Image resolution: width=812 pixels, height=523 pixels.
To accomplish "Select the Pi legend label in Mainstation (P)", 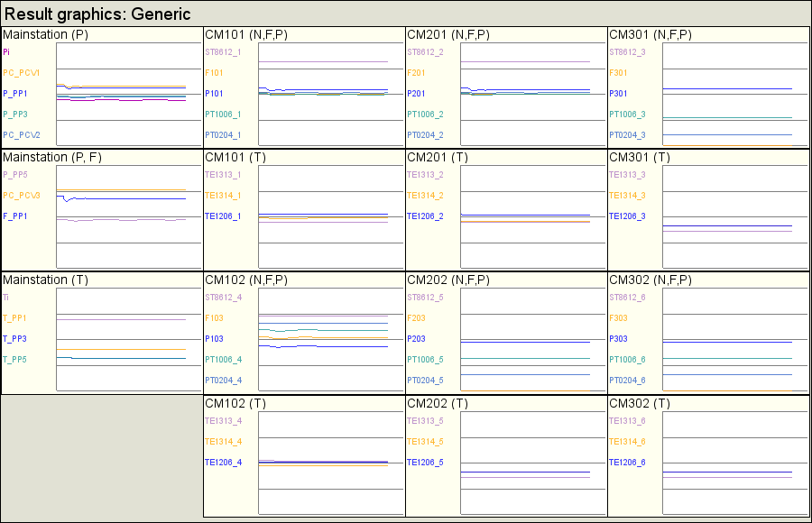I will click(x=6, y=52).
